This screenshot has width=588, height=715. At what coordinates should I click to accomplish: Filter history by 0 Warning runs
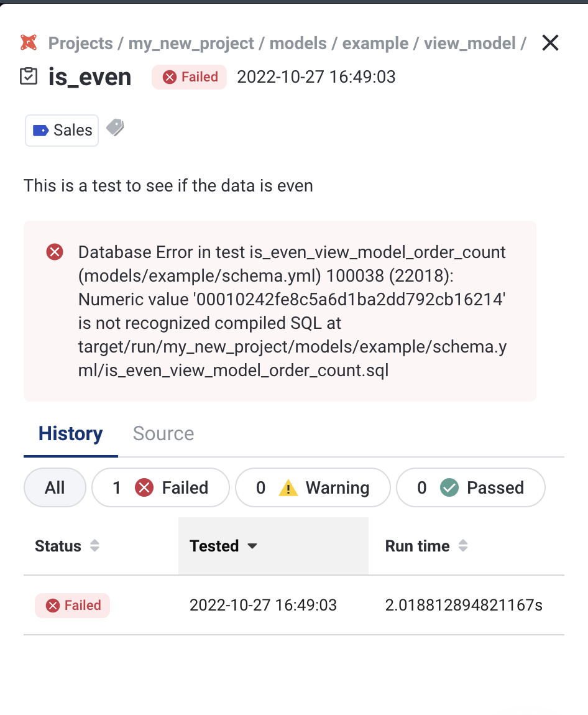(x=313, y=488)
